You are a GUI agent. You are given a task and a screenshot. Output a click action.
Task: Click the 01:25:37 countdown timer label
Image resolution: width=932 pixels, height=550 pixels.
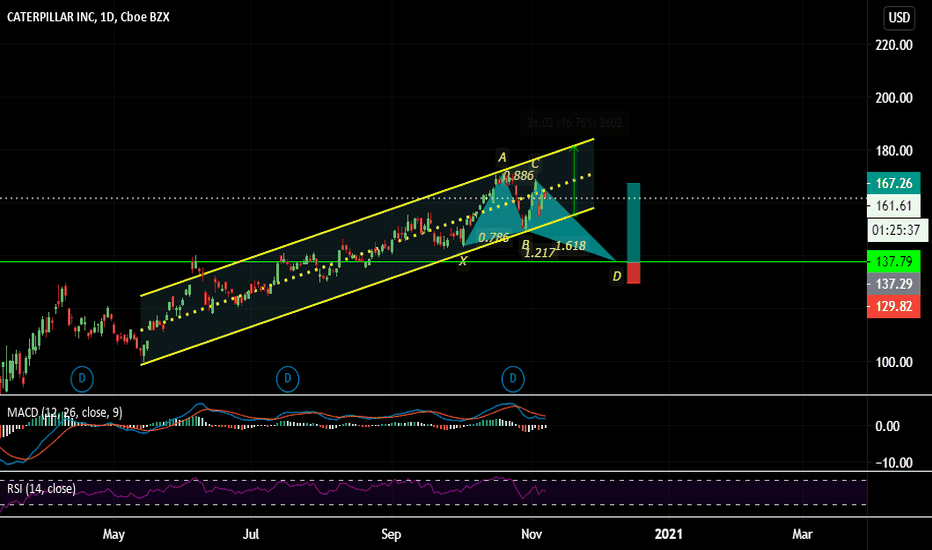click(x=896, y=230)
